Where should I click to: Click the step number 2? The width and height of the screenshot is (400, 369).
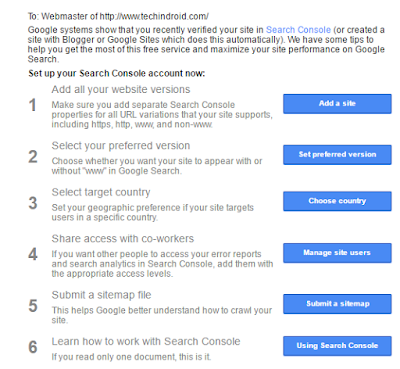point(33,157)
